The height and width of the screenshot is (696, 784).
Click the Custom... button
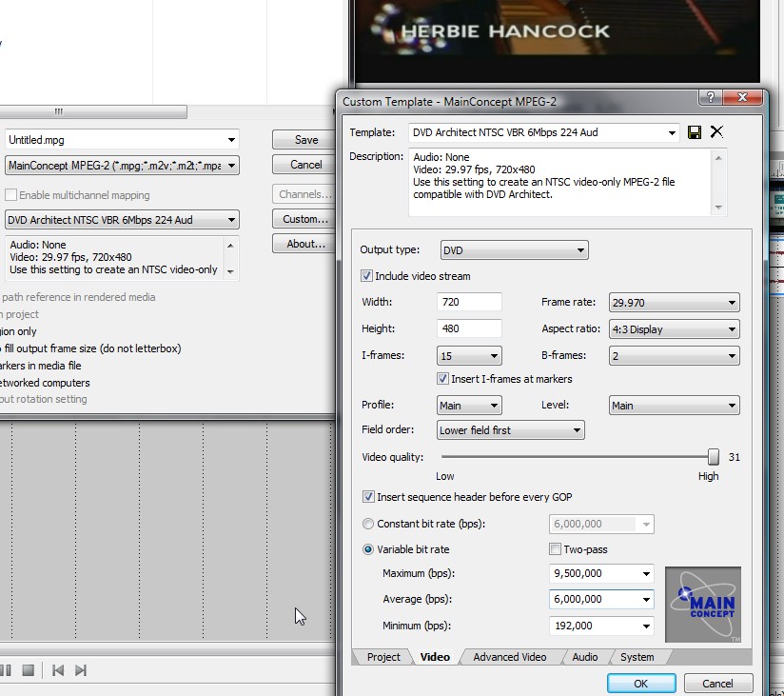(304, 219)
